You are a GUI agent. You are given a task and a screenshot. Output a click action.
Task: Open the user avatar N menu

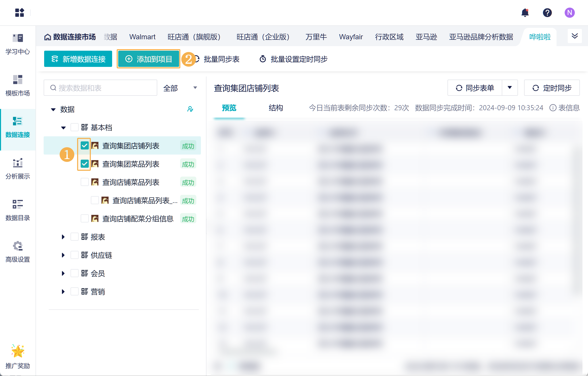(x=569, y=12)
